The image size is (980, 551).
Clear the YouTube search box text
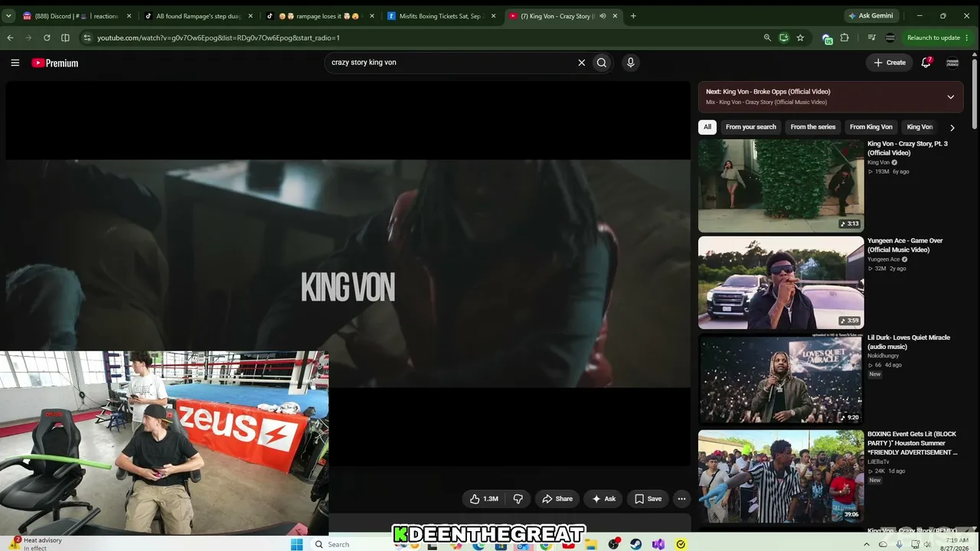(x=581, y=63)
